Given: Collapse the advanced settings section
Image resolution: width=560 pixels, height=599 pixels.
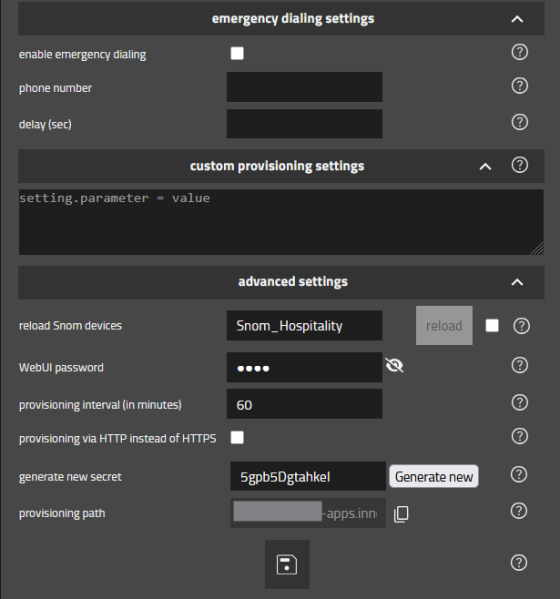Looking at the screenshot, I should click(x=517, y=282).
